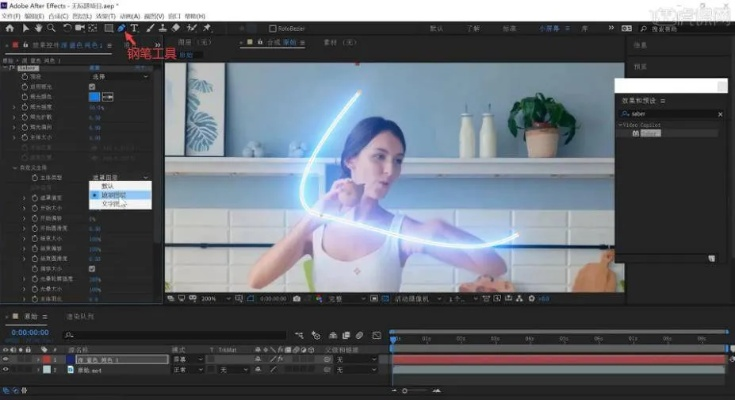Select the Rectangle shape tool
Screen dimensions: 735x400
pyautogui.click(x=108, y=28)
